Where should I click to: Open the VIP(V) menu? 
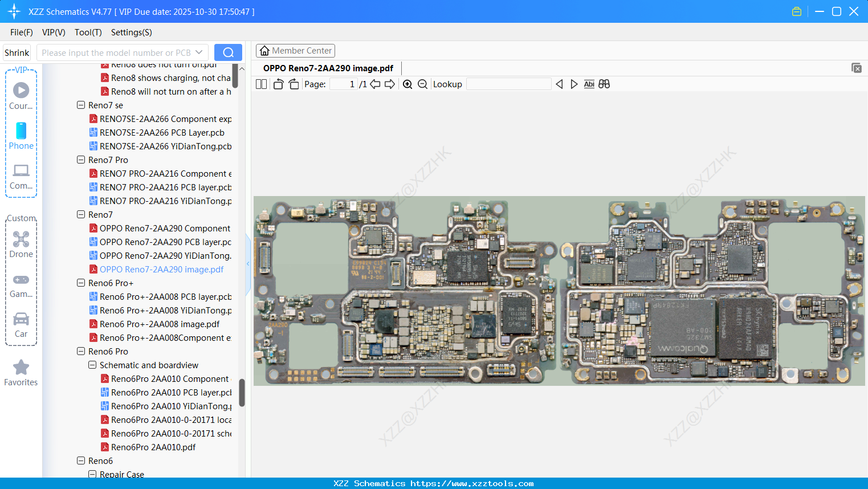coord(54,32)
